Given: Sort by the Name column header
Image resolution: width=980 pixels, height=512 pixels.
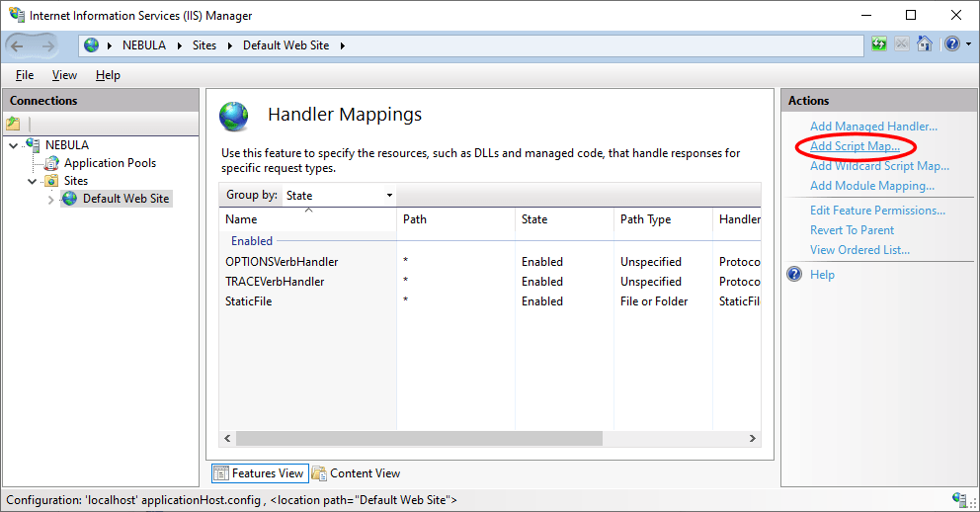Looking at the screenshot, I should click(x=308, y=219).
